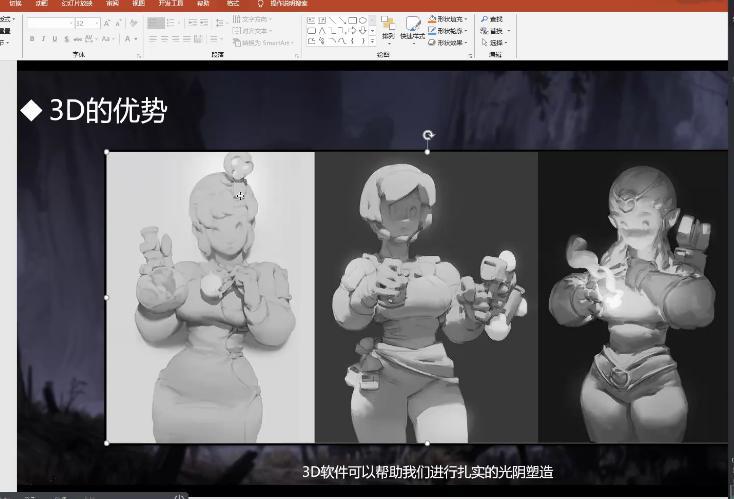Screen dimensions: 734x499
Task: Choose the oval shape
Action: click(363, 20)
